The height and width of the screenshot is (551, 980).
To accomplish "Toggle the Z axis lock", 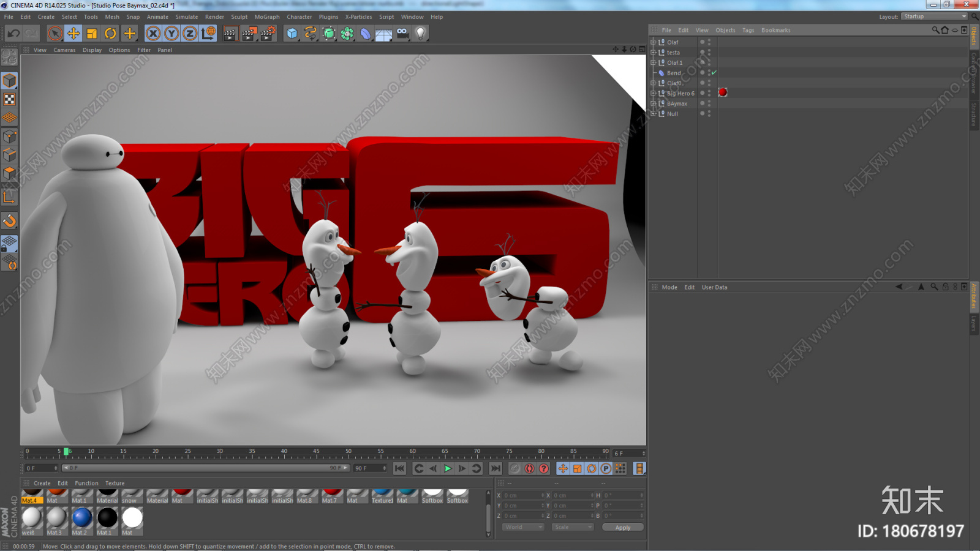I will (x=190, y=33).
